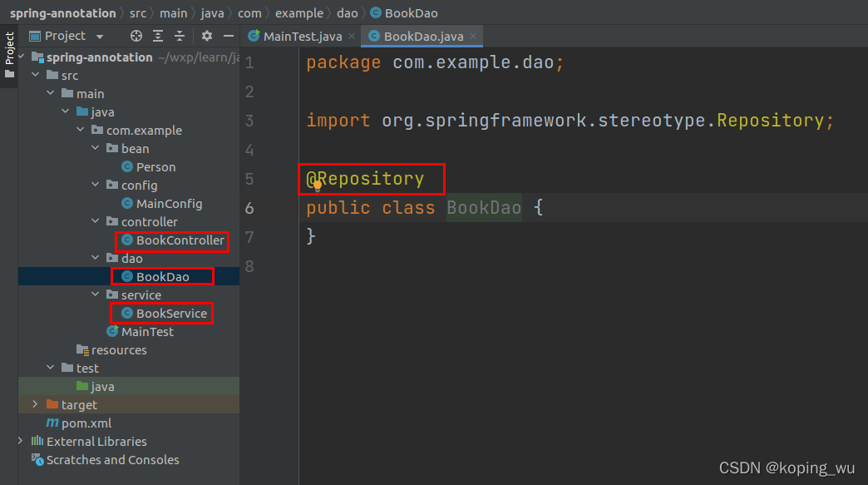Click spring-annotation in breadcrumb
Screen dimensions: 868x485
tap(62, 13)
